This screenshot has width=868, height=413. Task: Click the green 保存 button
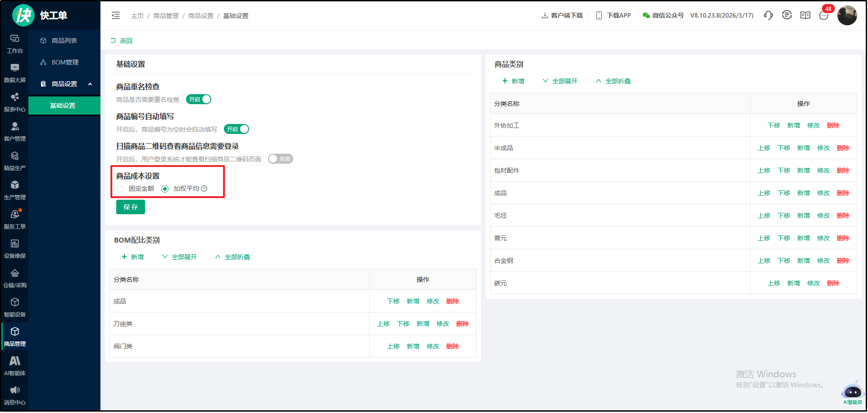point(131,207)
